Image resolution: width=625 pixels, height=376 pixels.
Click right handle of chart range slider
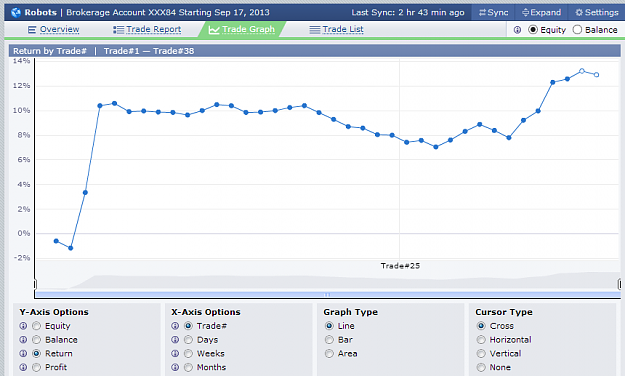point(619,284)
